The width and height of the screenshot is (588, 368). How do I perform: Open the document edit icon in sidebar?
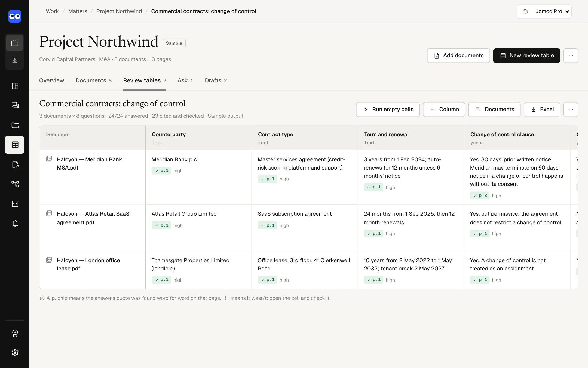coord(15,165)
